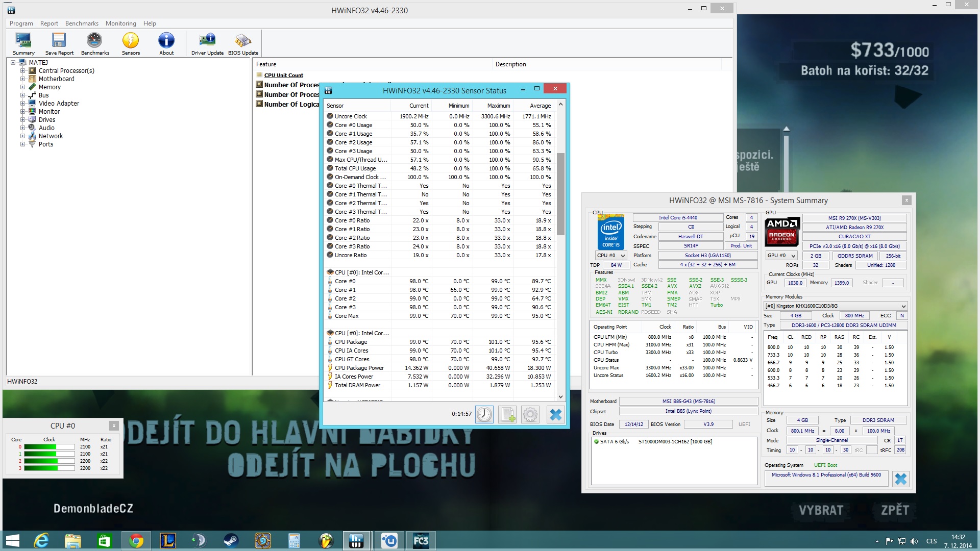Open the Summary toolbar icon
This screenshot has width=980, height=551.
coord(23,44)
